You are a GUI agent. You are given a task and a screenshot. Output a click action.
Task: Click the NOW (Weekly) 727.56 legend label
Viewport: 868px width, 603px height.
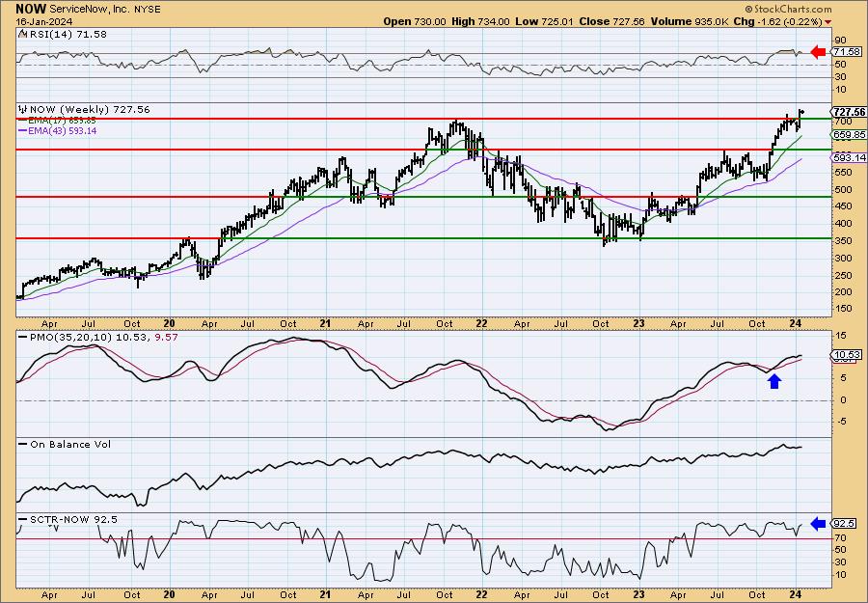pyautogui.click(x=90, y=110)
